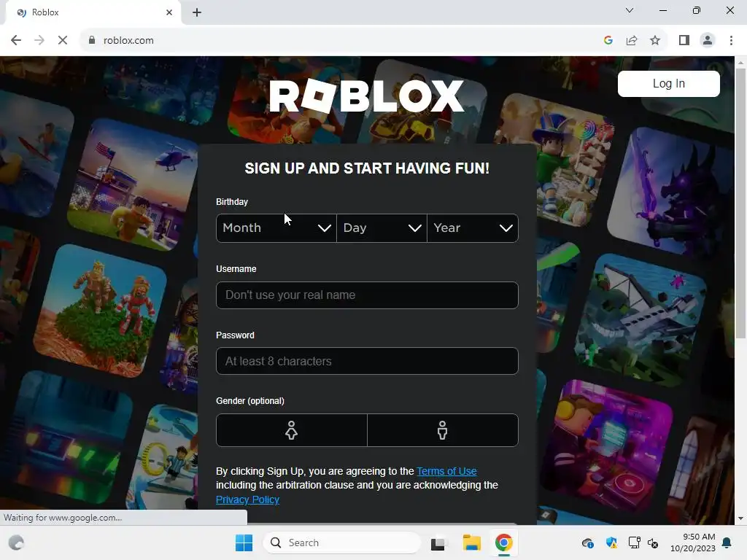The height and width of the screenshot is (560, 747).
Task: Click the taskbar Search box
Action: click(x=342, y=542)
